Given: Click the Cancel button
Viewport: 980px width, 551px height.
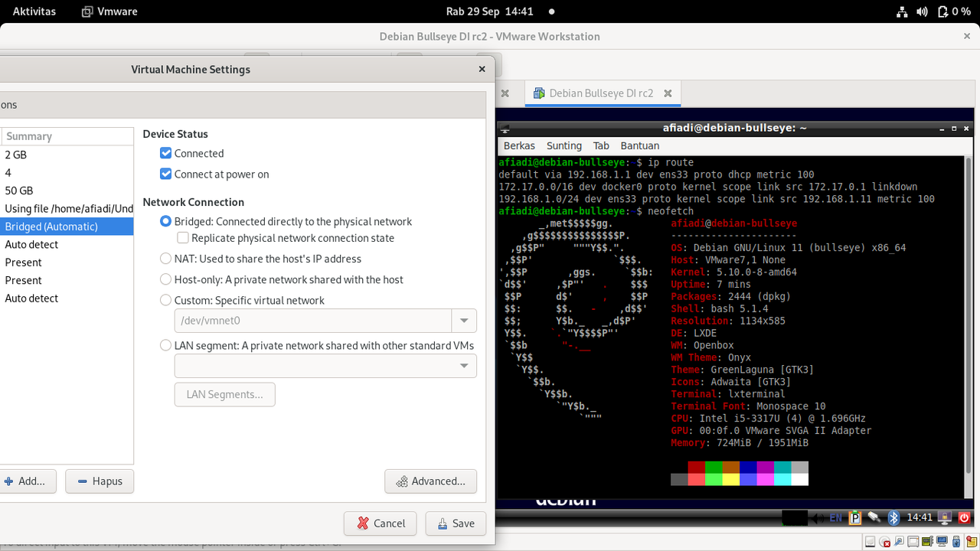Looking at the screenshot, I should [x=380, y=523].
